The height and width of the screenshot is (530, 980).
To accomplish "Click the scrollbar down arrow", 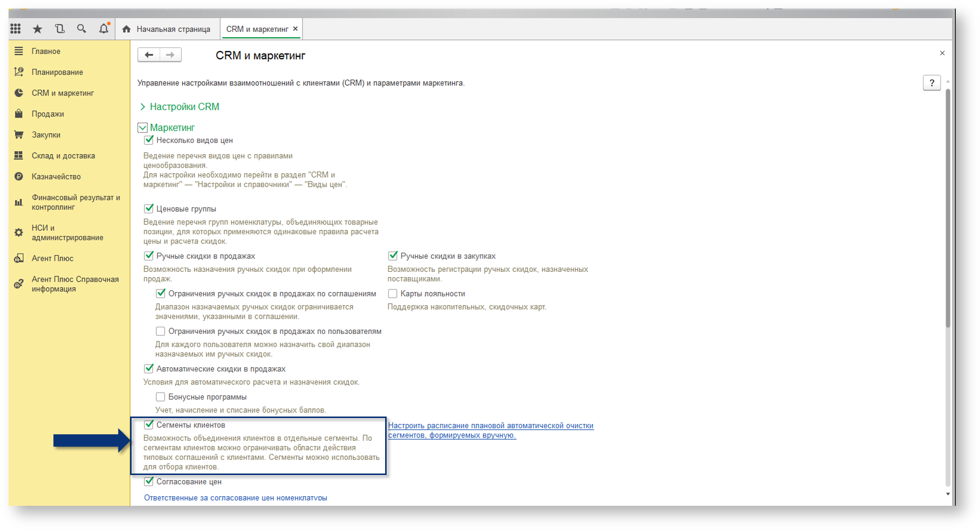I will coord(948,494).
